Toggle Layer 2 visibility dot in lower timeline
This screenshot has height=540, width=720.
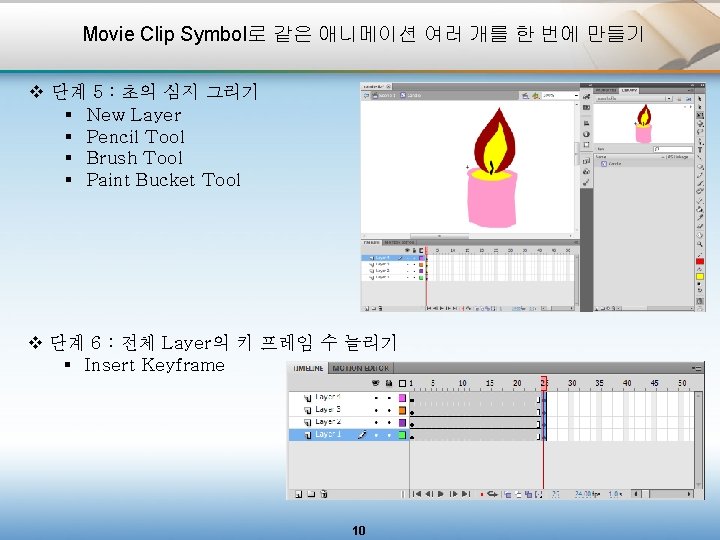[376, 422]
